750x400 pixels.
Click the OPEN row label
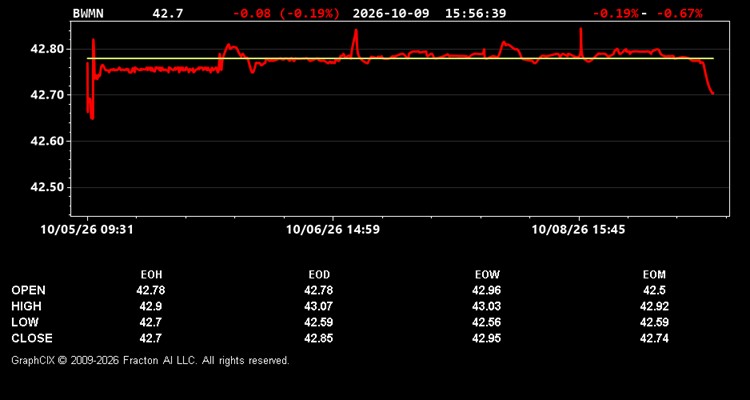(x=29, y=290)
